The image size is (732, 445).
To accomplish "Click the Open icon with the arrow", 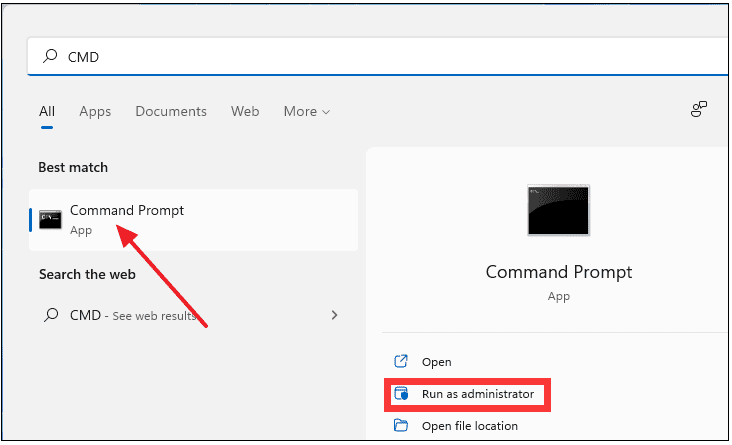I will (401, 362).
